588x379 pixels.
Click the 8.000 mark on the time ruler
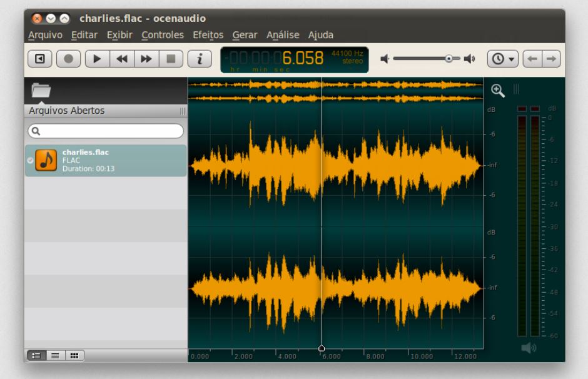[375, 356]
